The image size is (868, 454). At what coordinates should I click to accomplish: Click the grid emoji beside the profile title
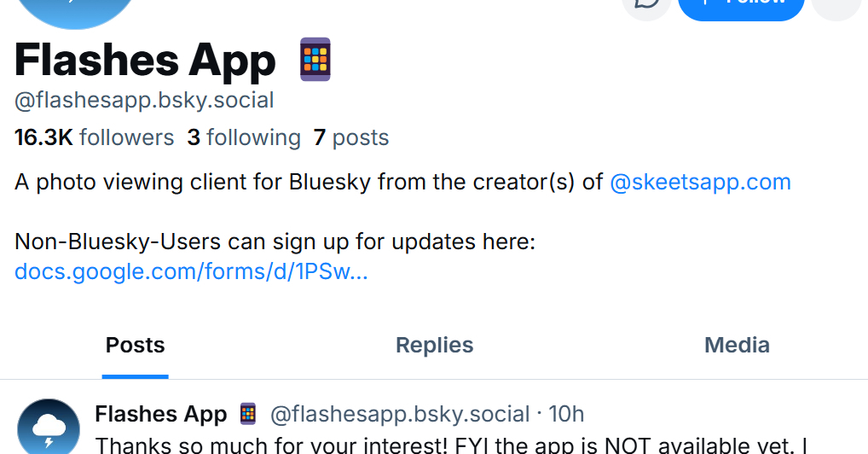click(x=315, y=60)
